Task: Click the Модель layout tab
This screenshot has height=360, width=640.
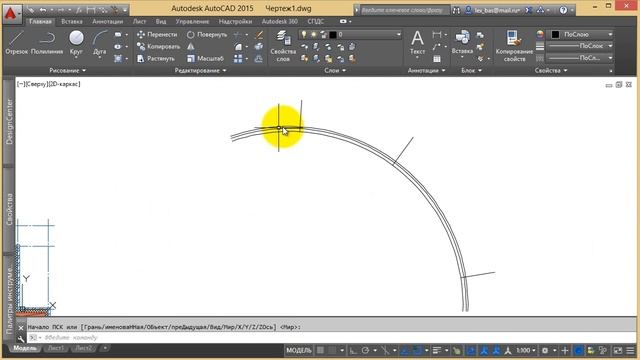Action: 24,348
